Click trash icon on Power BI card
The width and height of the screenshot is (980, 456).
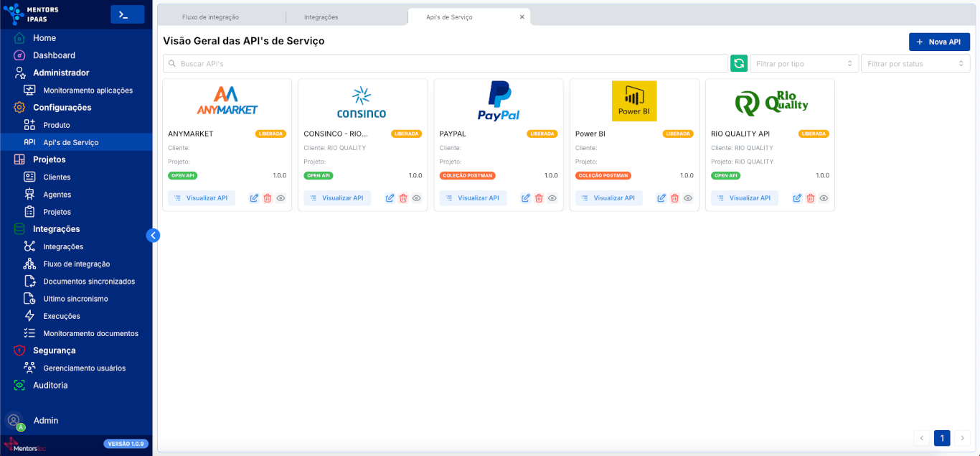click(674, 198)
